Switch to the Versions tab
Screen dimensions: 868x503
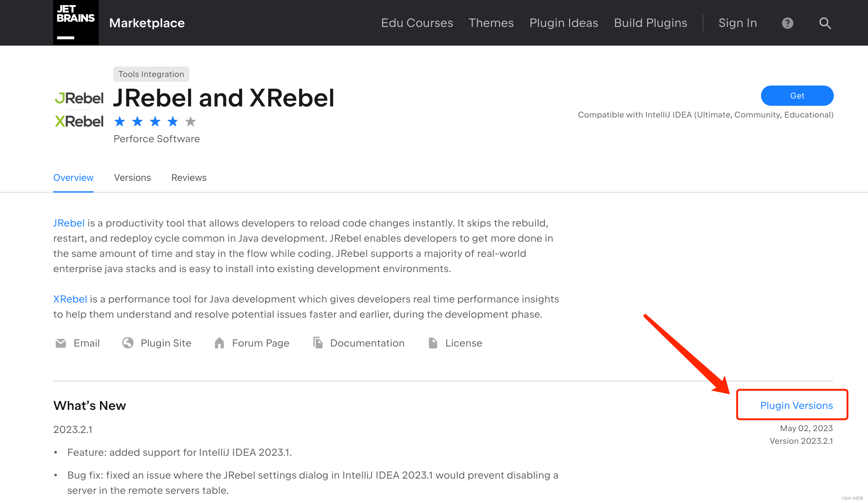[x=132, y=178]
